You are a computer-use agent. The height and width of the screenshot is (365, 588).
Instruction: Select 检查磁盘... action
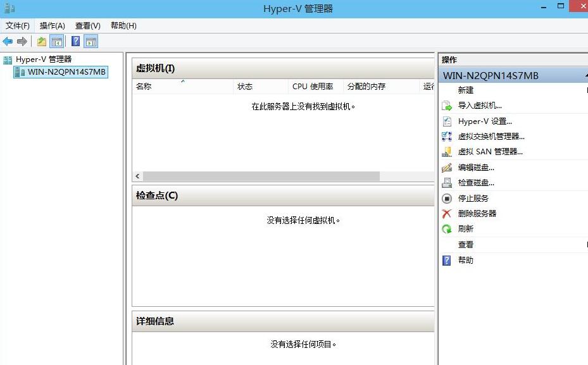pyautogui.click(x=476, y=183)
